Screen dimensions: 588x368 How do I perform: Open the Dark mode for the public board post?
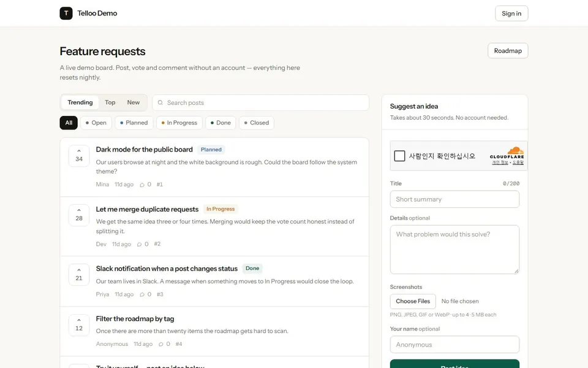point(145,150)
